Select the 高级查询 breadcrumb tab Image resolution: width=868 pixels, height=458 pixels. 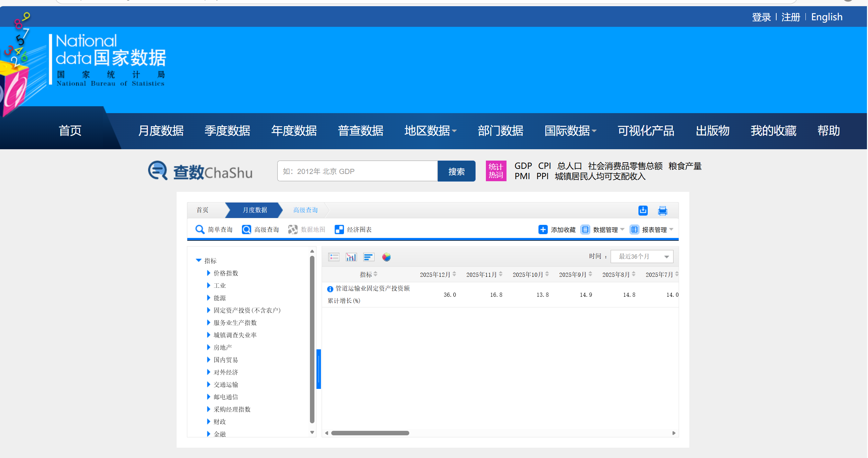coord(305,210)
